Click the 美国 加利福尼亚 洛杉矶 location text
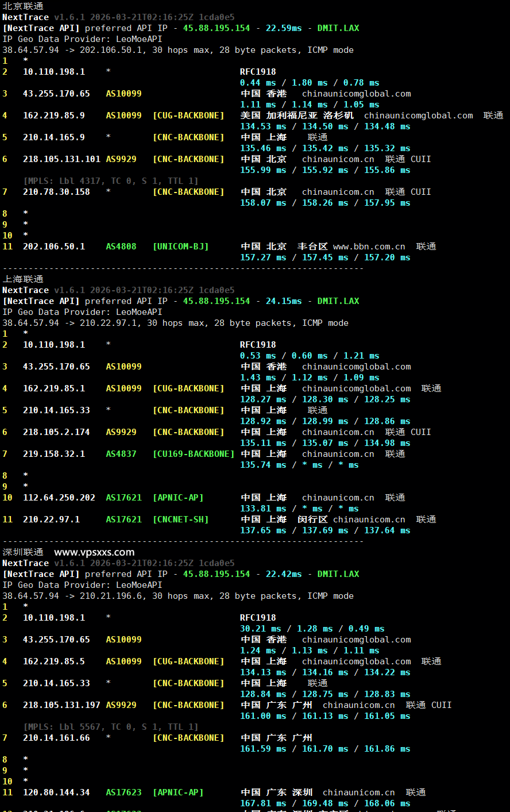This screenshot has height=812, width=510. point(297,116)
